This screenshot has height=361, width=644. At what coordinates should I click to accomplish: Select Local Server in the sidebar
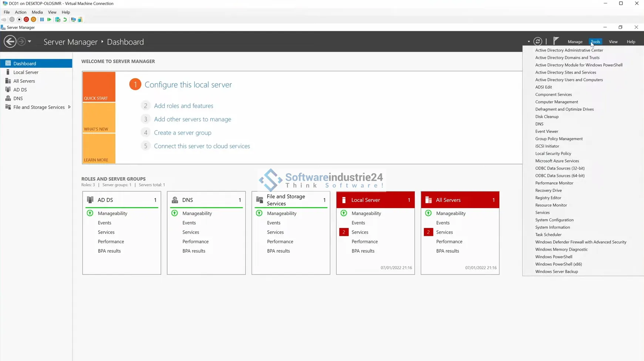(x=26, y=72)
